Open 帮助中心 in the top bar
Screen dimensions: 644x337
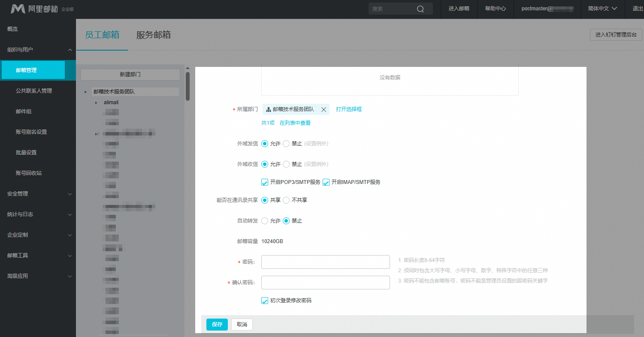click(x=496, y=9)
